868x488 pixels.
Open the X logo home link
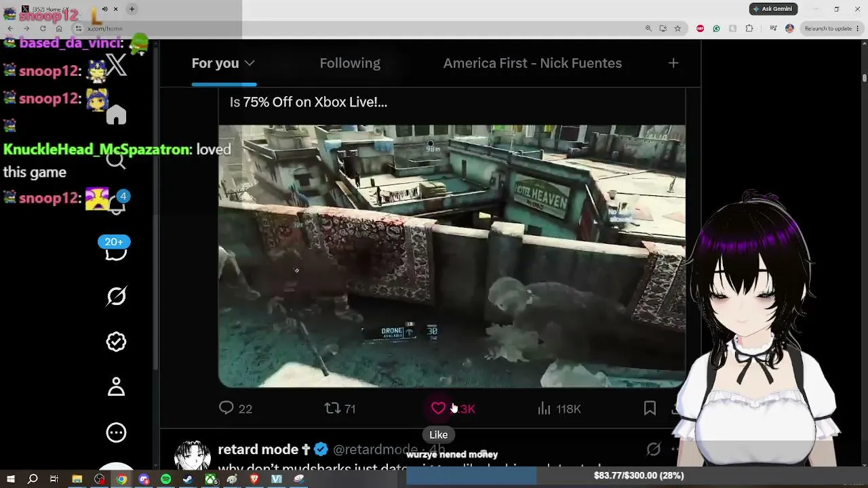tap(116, 65)
